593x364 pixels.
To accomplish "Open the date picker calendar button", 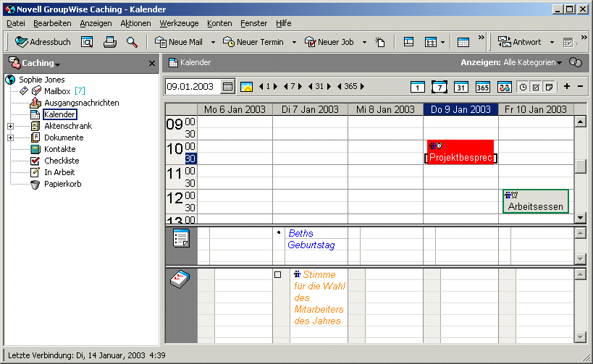I will click(x=227, y=87).
